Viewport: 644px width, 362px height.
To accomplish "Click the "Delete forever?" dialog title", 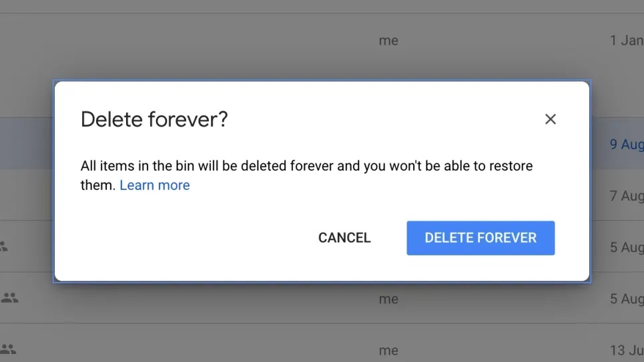I will click(x=154, y=119).
